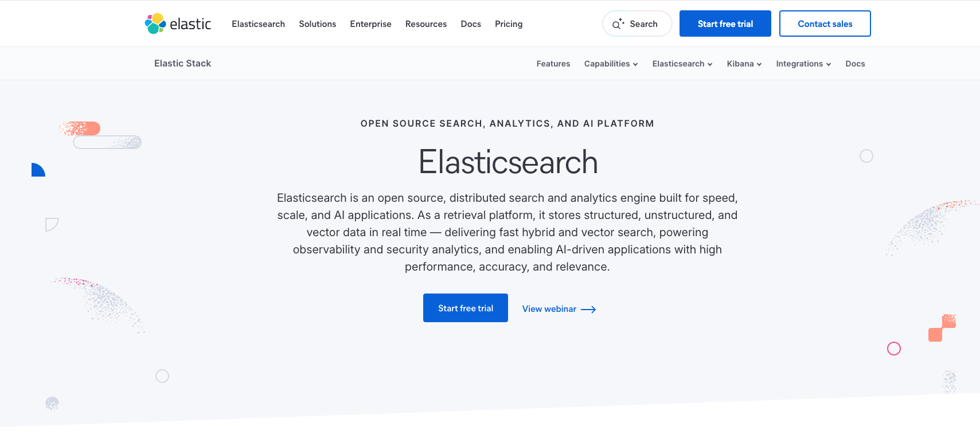Expand the Capabilities dropdown
Screen dimensions: 980x442
pos(611,64)
